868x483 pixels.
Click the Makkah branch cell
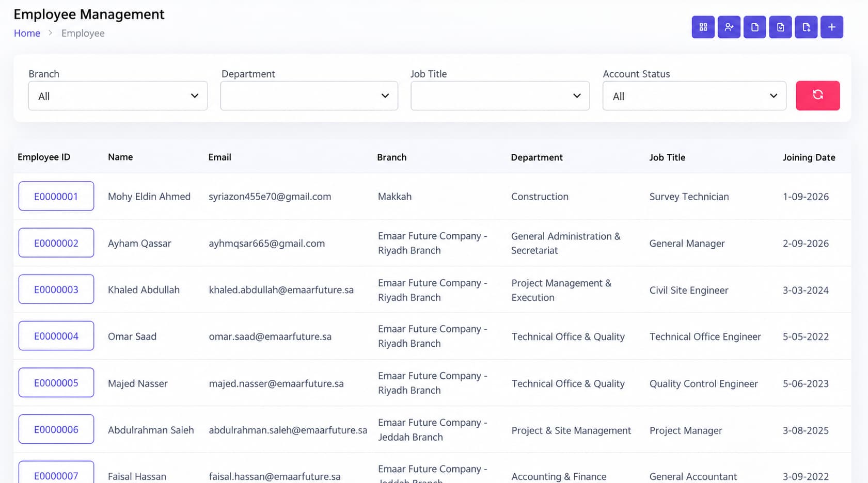point(394,197)
